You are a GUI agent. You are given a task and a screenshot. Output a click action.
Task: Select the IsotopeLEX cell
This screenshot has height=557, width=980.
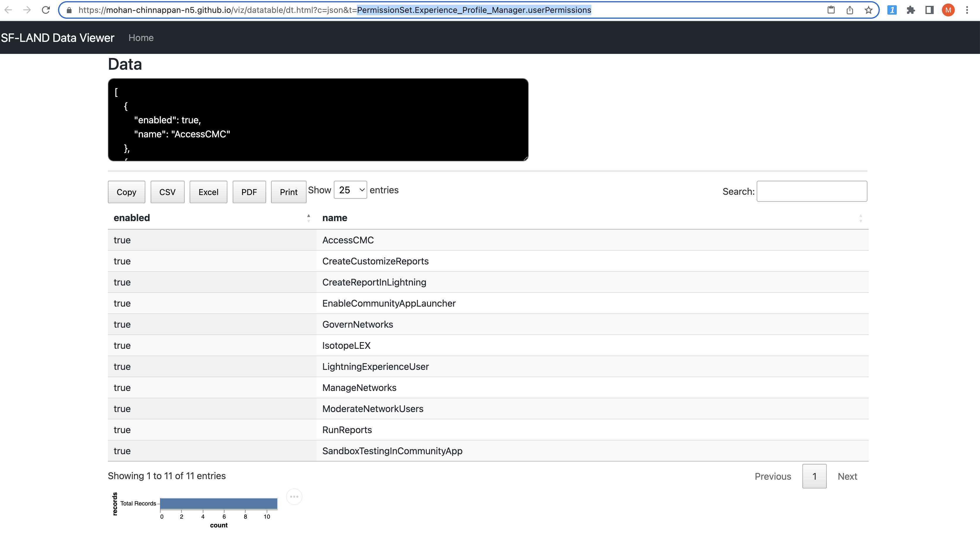coord(592,345)
